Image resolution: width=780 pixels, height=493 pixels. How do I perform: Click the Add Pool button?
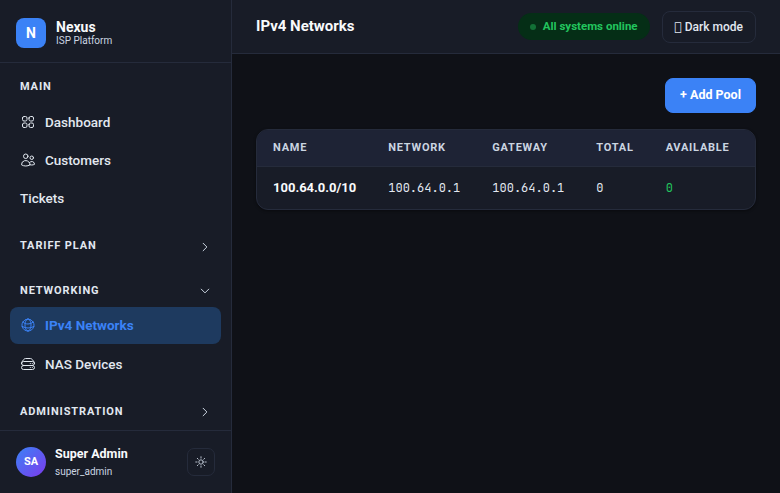click(710, 95)
